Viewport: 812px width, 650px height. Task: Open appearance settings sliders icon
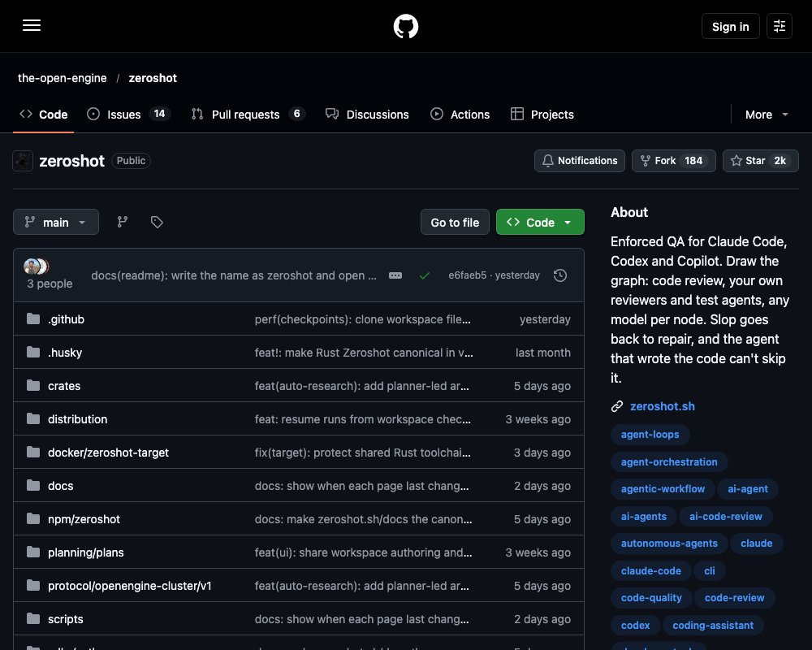click(780, 26)
